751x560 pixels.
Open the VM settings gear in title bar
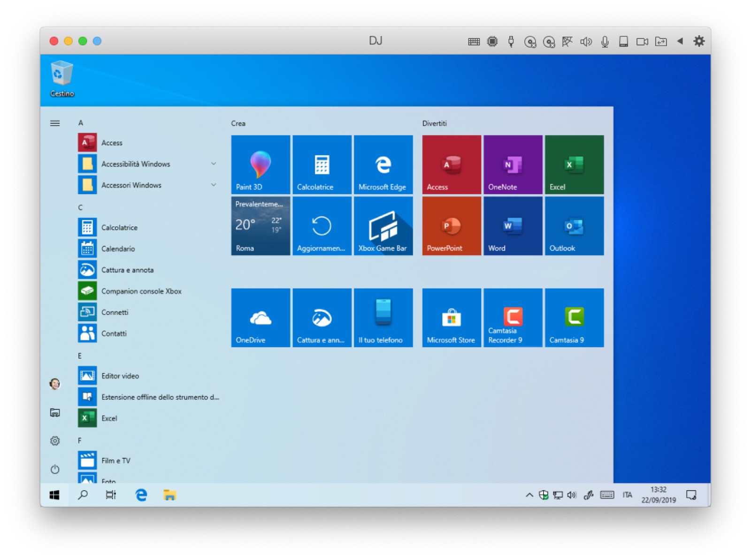click(x=699, y=41)
